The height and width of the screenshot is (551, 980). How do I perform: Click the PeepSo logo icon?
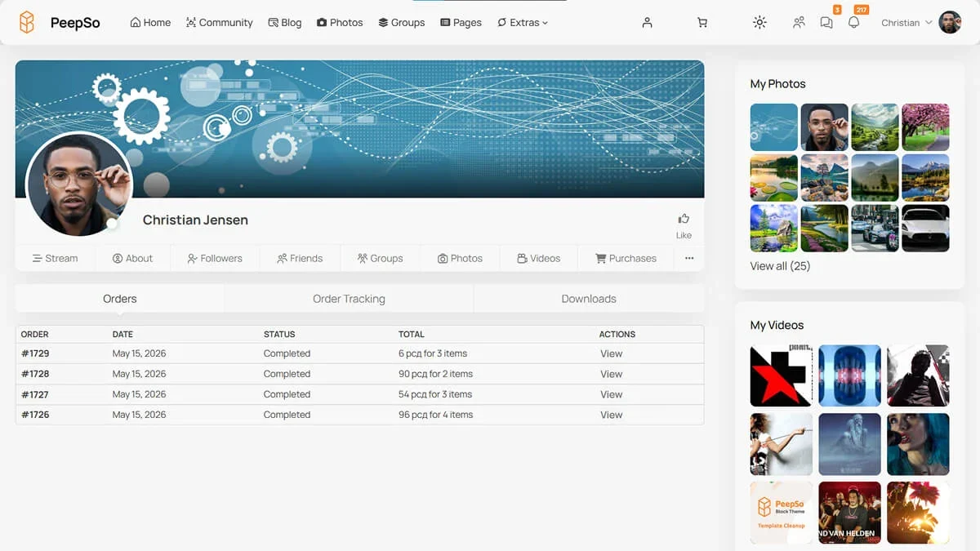(27, 23)
